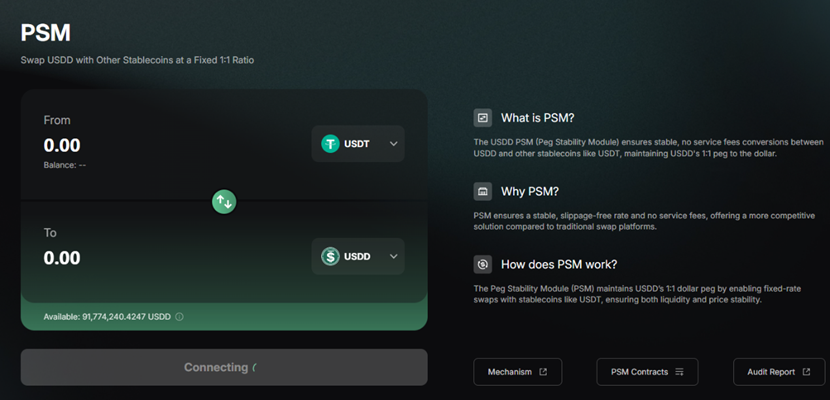Click the icon beside How does PSM work?

tap(483, 264)
